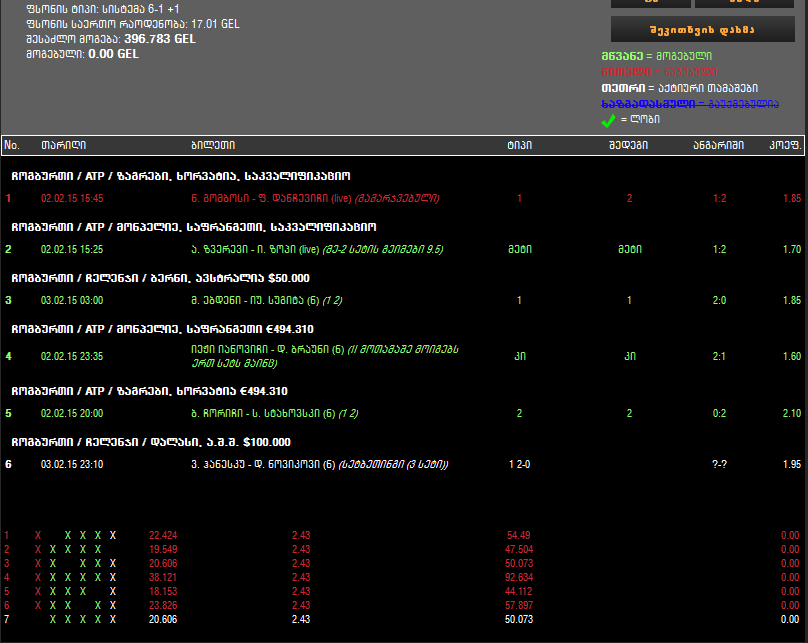The height and width of the screenshot is (643, 808).
Task: Select the date 02.02.15 20:00 in row 5
Action: point(72,413)
